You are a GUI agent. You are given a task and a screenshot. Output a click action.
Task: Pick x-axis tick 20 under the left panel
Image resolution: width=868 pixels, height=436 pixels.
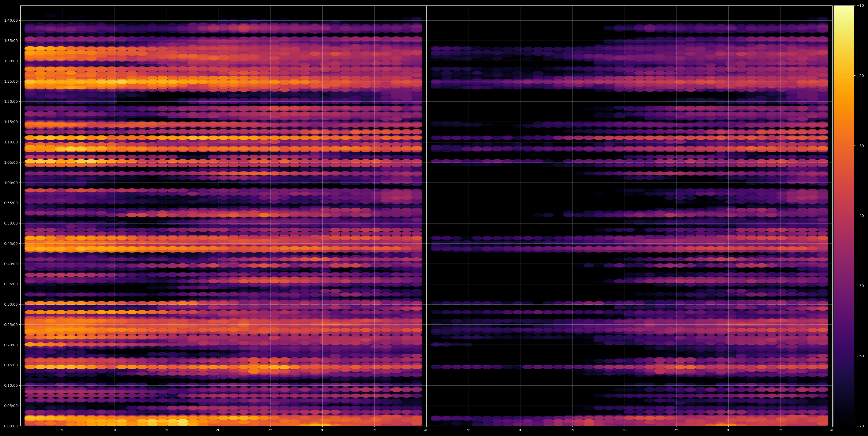(218, 430)
